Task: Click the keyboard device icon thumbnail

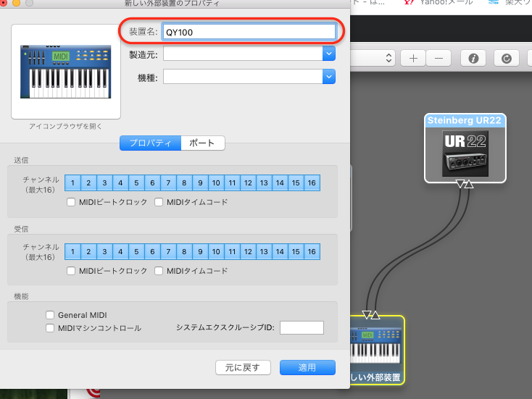Action: pos(66,72)
